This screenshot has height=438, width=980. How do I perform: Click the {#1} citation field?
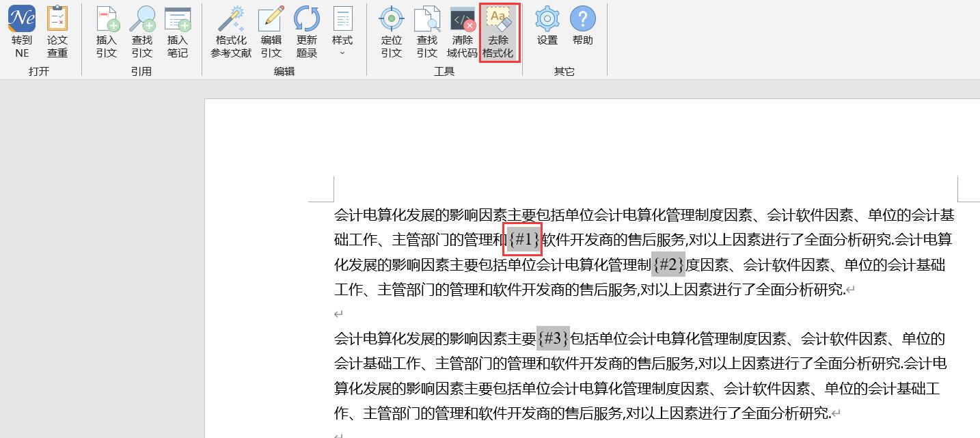[x=524, y=240]
